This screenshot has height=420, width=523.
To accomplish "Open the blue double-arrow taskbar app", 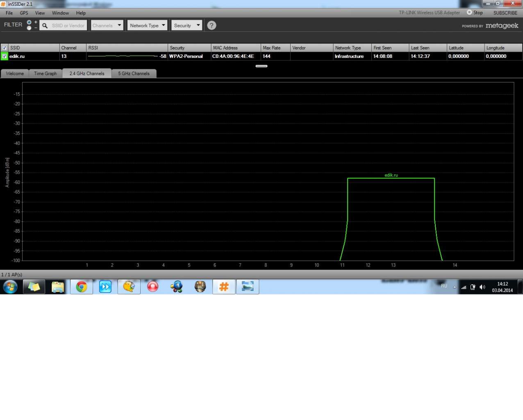I will [105, 287].
